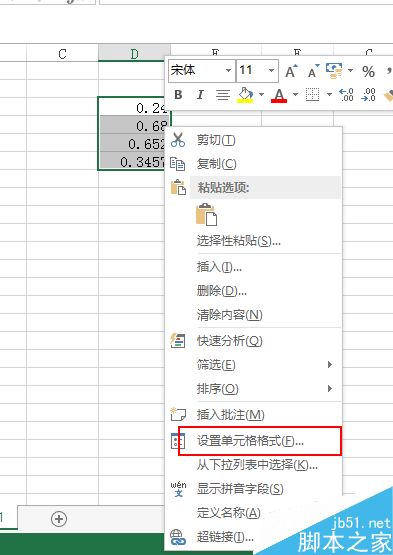The width and height of the screenshot is (393, 555).
Task: Click the paste option clipboard icon
Action: click(206, 214)
